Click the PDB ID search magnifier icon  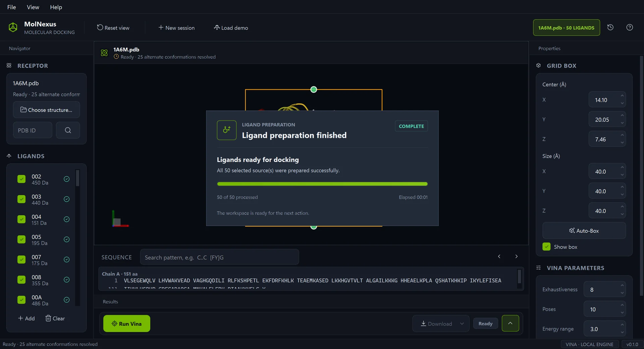pos(68,130)
